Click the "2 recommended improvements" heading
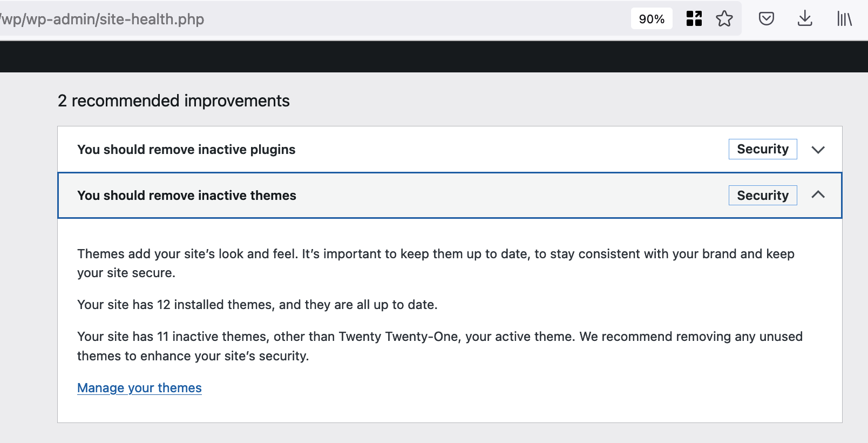 tap(173, 101)
